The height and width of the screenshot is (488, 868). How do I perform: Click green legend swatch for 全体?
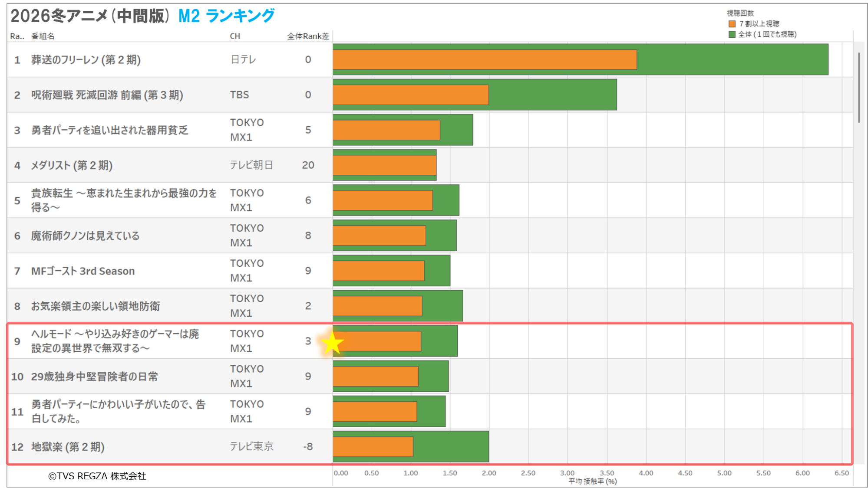(x=732, y=34)
